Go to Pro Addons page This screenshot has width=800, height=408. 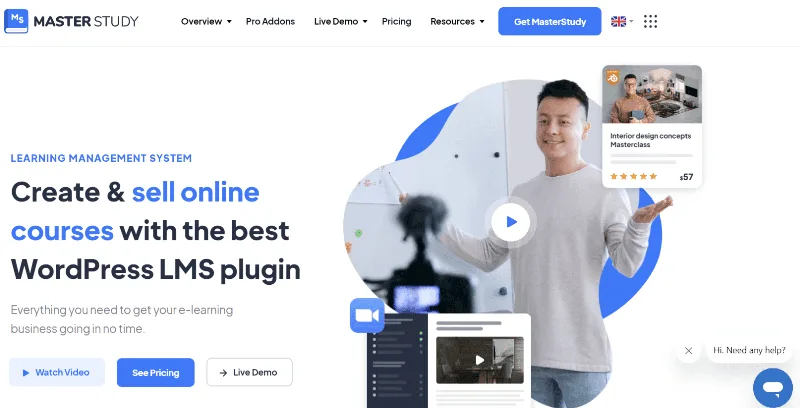point(270,21)
